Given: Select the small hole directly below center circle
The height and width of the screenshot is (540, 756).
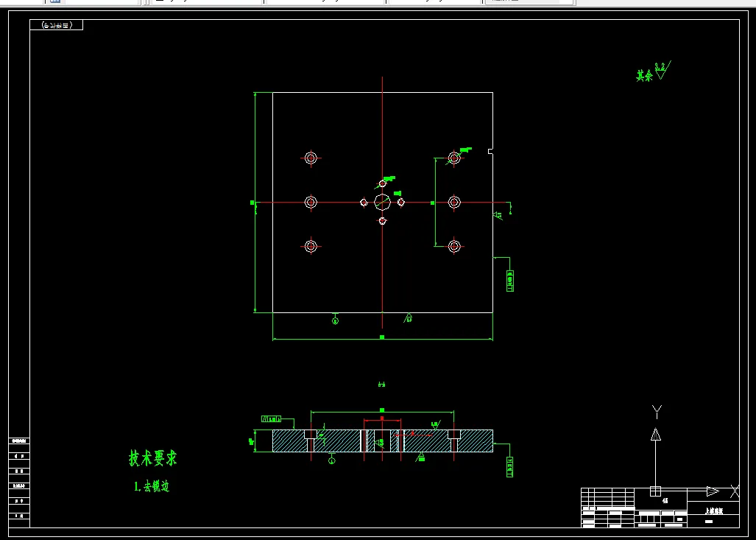Looking at the screenshot, I should click(x=382, y=221).
